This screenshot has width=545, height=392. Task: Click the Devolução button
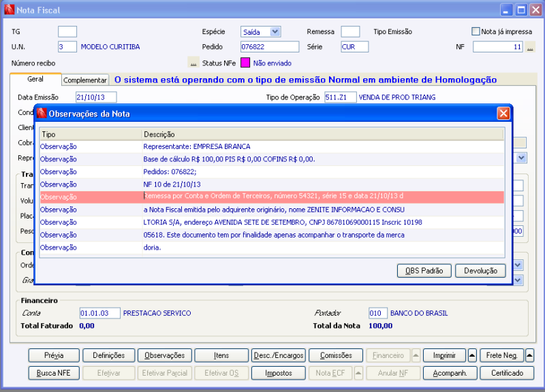[x=480, y=270]
